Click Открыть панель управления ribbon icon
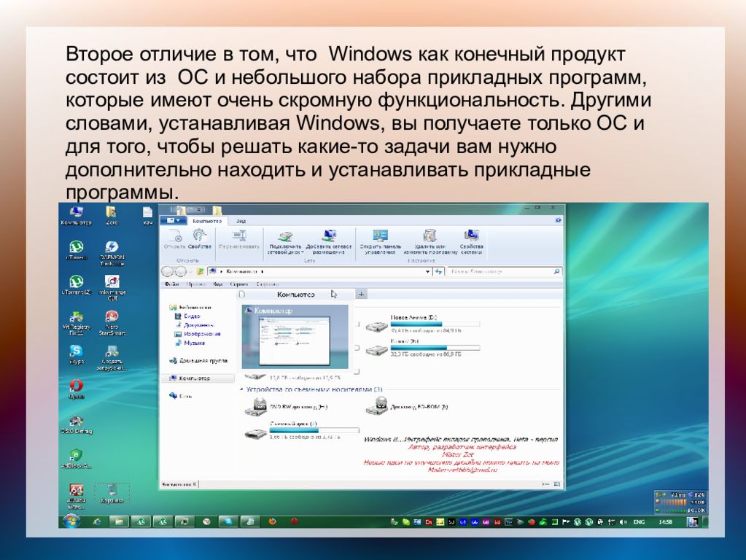The image size is (746, 560). (381, 241)
